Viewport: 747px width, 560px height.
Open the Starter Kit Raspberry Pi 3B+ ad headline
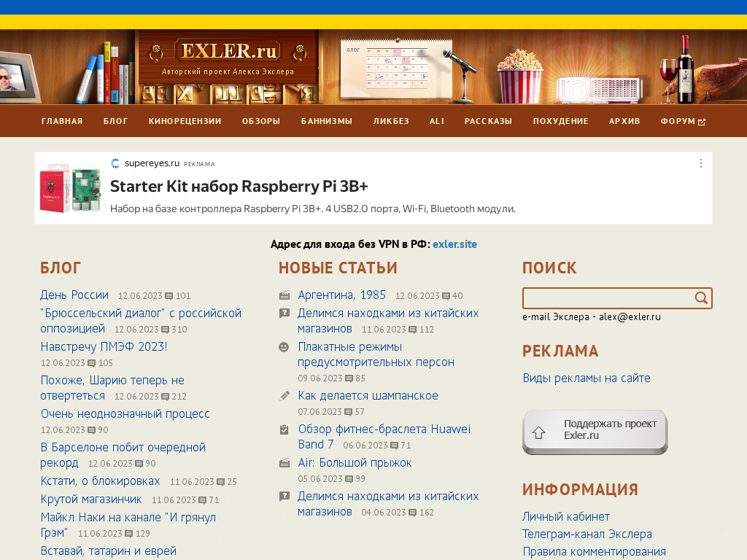239,186
